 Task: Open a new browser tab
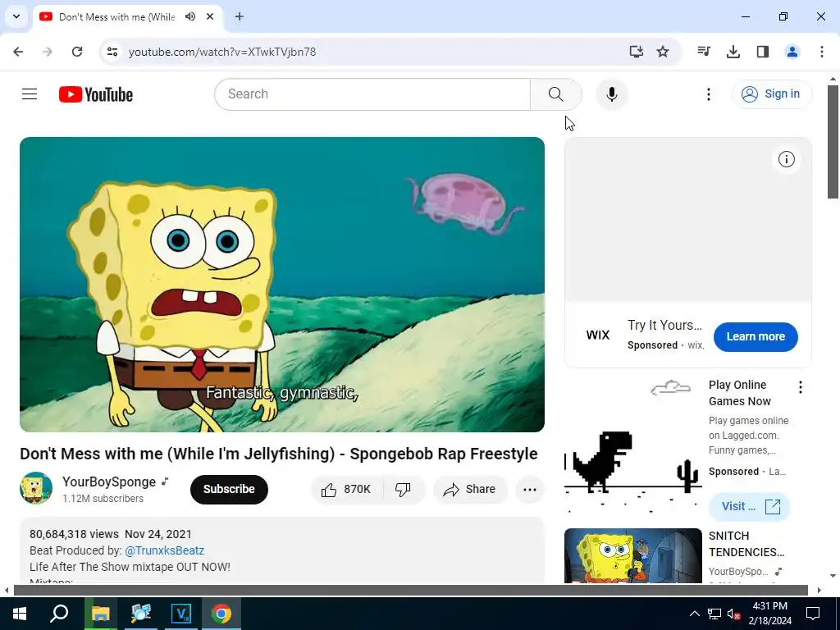(240, 16)
